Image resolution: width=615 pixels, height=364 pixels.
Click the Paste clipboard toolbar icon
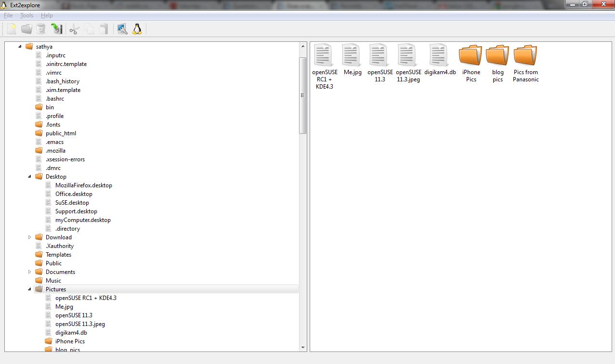click(x=104, y=29)
